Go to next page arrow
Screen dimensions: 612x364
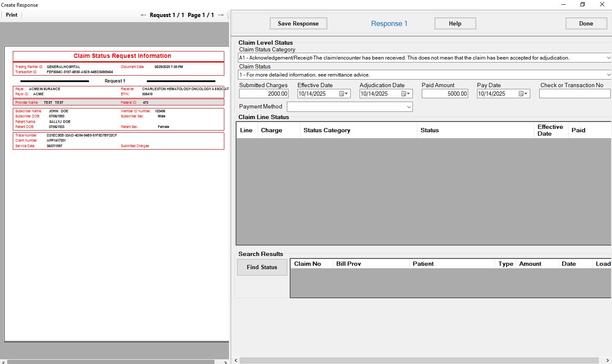point(221,15)
